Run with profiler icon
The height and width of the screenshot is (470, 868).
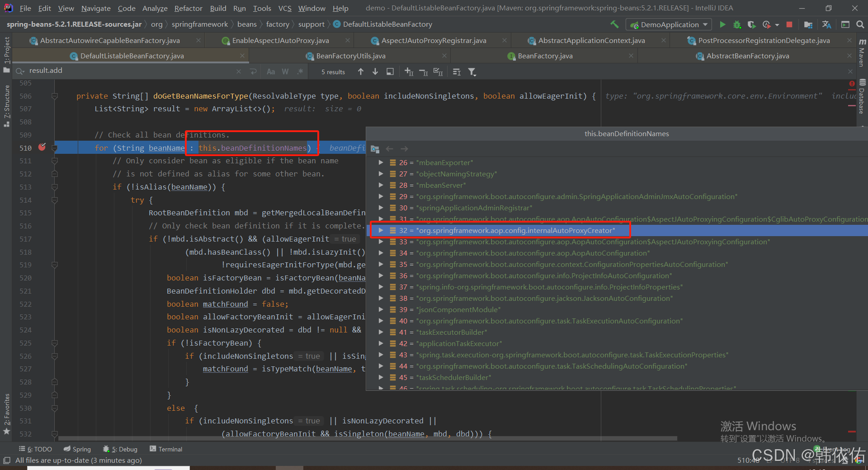[766, 24]
